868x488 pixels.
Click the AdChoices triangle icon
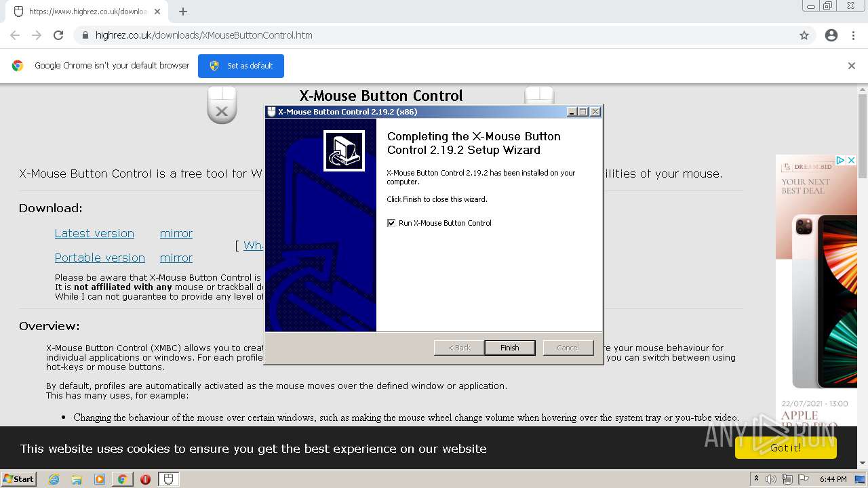[840, 161]
